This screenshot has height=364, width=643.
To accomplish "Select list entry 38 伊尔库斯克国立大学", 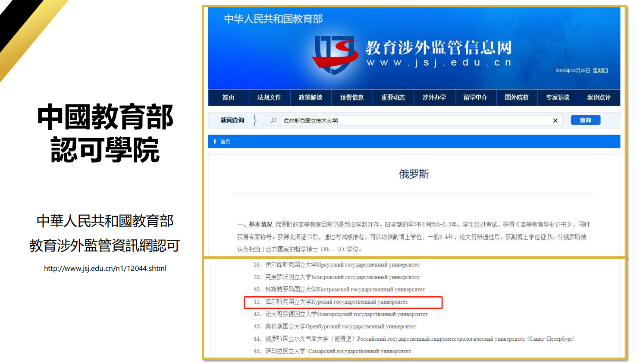I will coord(336,265).
